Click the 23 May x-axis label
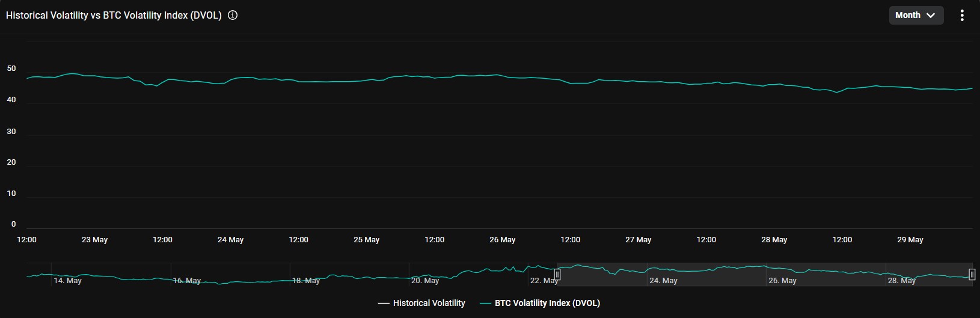Viewport: 980px width, 318px height. point(94,240)
